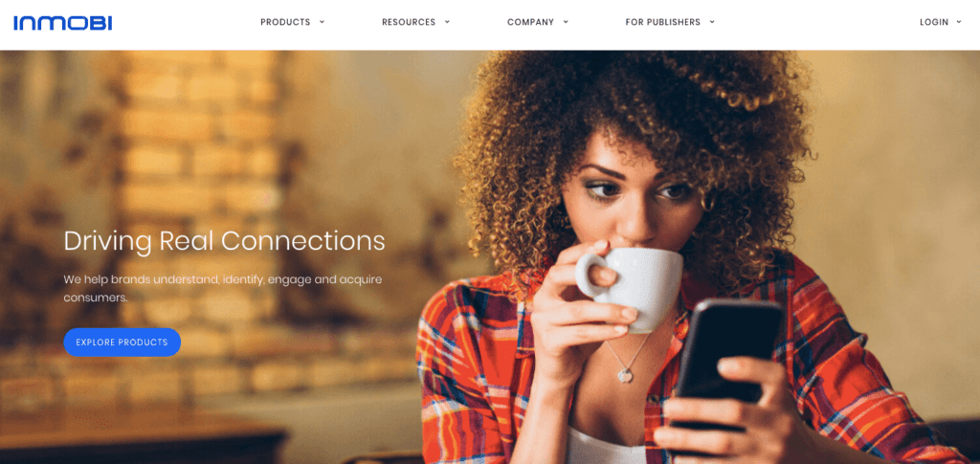Click the necklace pendant in the hero photo
The image size is (980, 464).
626,375
